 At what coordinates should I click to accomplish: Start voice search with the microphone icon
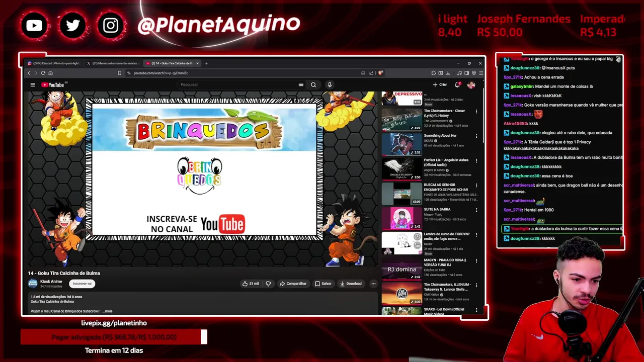click(330, 84)
